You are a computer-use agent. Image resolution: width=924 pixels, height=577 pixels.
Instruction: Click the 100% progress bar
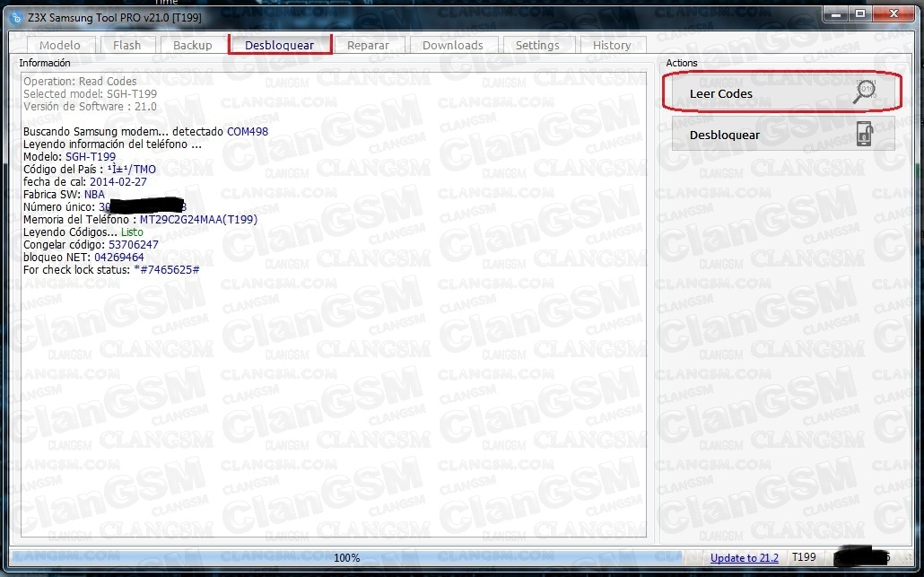[x=346, y=557]
